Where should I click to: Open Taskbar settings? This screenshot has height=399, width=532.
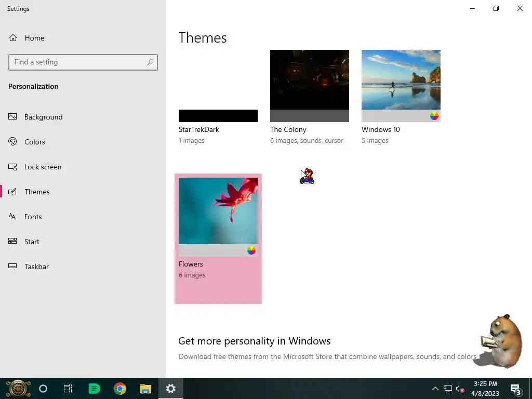(x=83, y=267)
